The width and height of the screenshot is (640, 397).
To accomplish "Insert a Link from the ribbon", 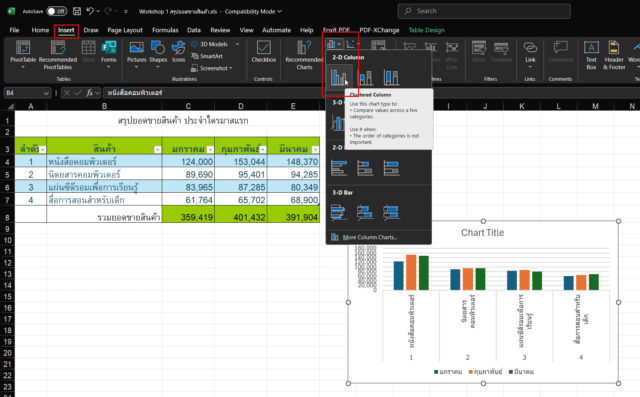I will 530,55.
